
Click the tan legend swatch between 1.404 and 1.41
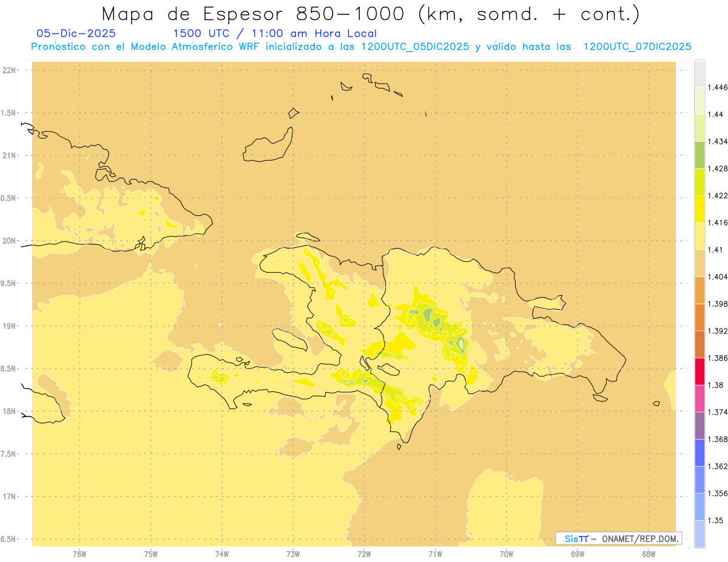click(699, 263)
